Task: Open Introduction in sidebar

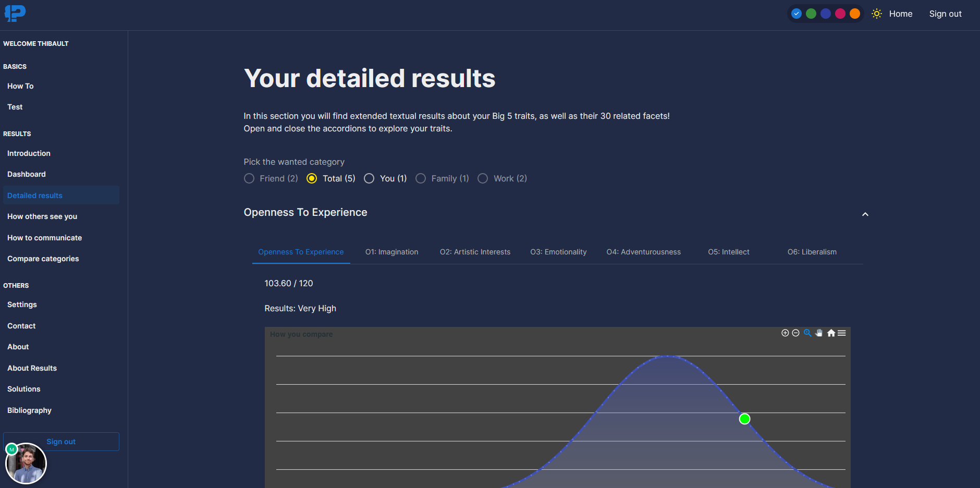Action: pos(29,153)
